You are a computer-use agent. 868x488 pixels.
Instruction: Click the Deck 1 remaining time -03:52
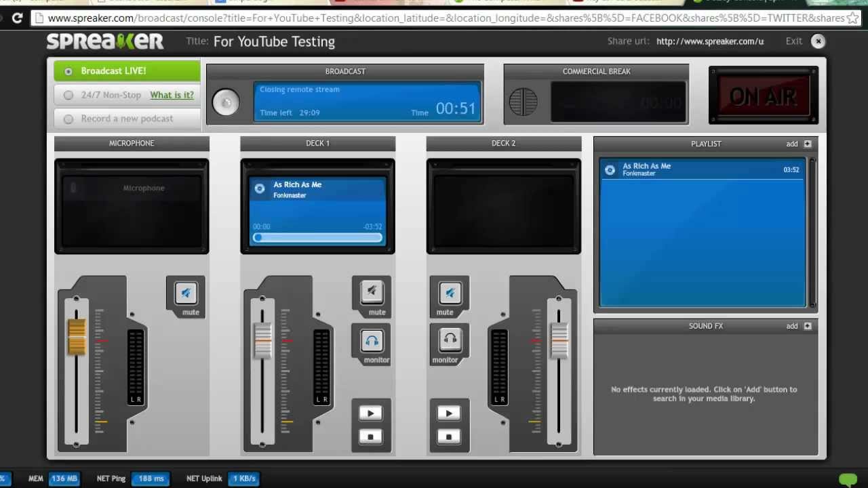373,227
